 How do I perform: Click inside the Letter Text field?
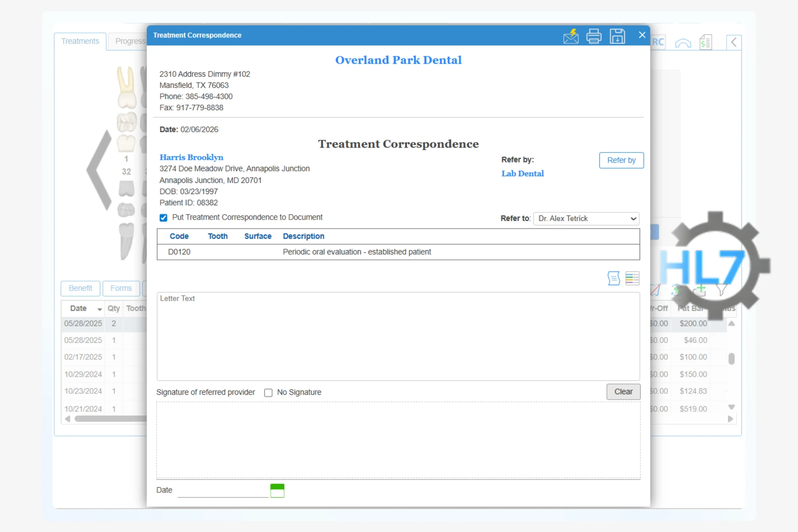397,336
